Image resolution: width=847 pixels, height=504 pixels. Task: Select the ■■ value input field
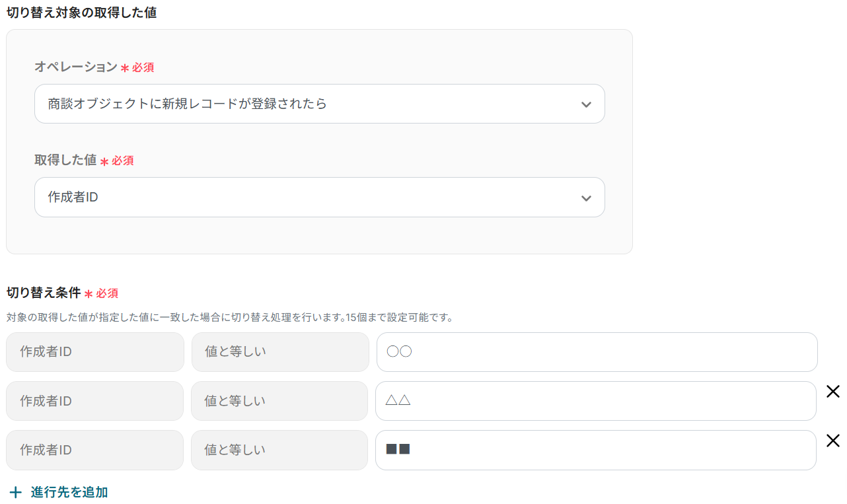point(595,450)
